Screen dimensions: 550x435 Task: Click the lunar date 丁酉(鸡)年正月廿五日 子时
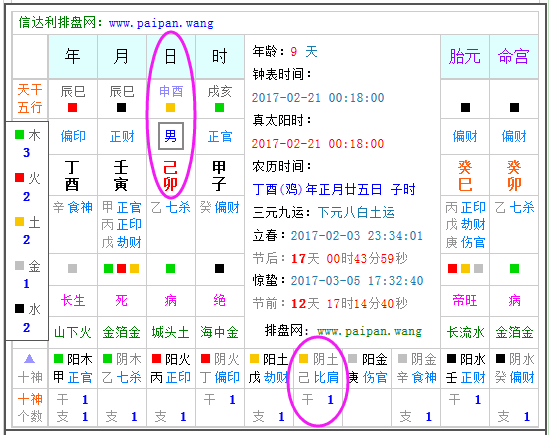click(334, 189)
